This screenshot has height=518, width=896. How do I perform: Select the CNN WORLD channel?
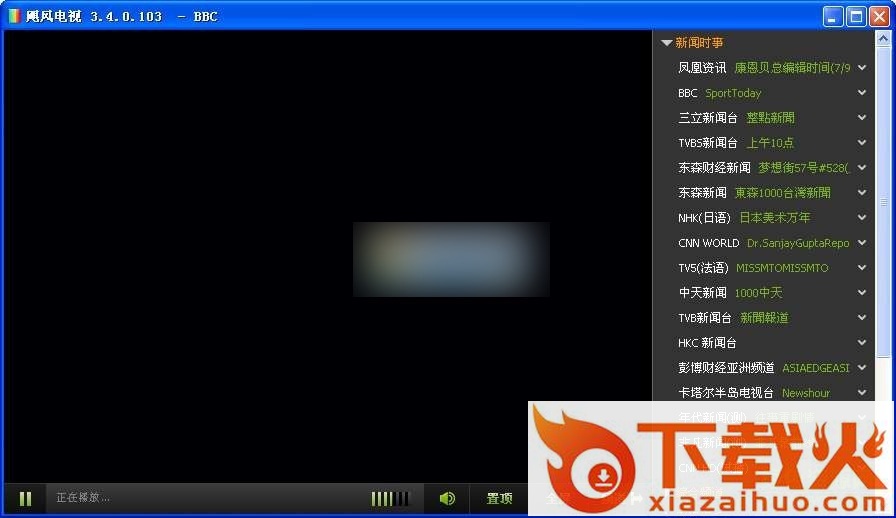tap(709, 243)
